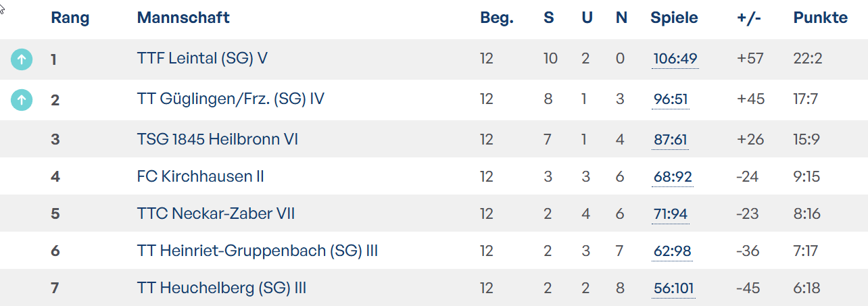Click the 68:92 games score link
The image size is (868, 306).
point(673,178)
